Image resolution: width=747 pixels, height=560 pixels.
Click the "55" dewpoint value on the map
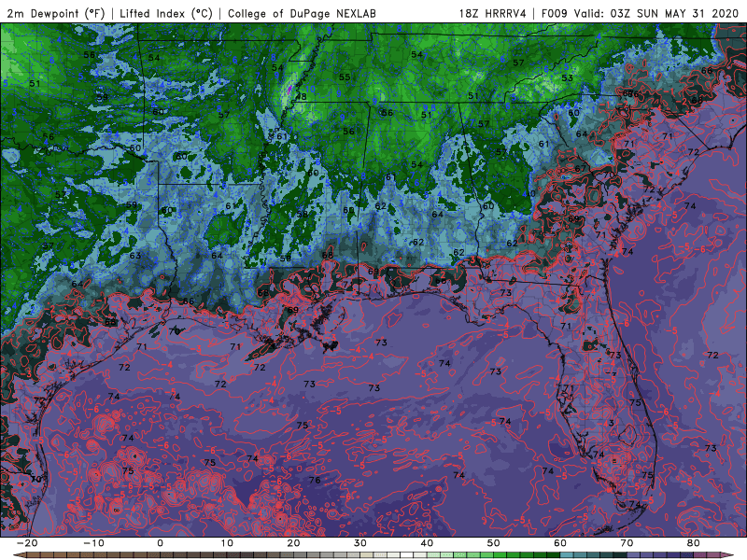coord(345,77)
